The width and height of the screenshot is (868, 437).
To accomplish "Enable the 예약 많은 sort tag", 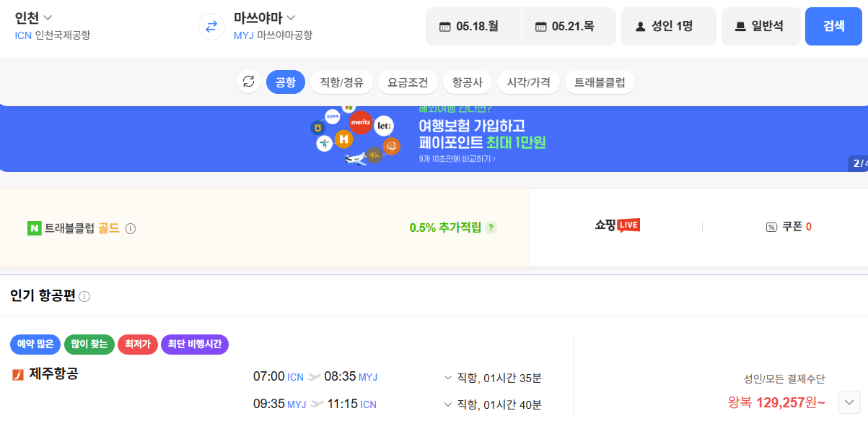I will coord(35,345).
